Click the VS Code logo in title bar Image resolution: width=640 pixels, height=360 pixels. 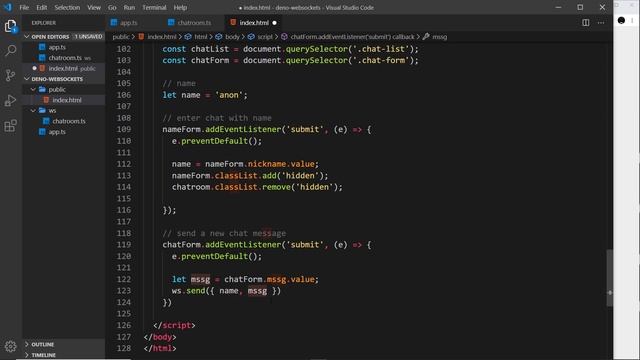click(8, 7)
